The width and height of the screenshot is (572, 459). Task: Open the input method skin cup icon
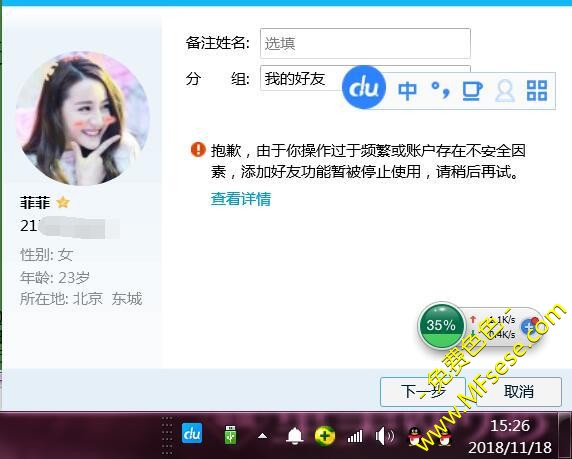tap(472, 90)
